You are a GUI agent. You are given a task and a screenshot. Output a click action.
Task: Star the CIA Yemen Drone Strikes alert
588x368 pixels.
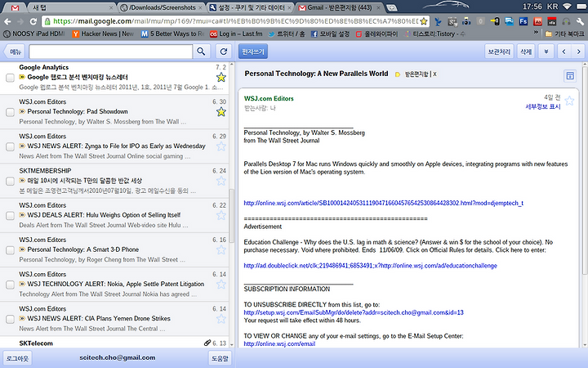(x=221, y=319)
